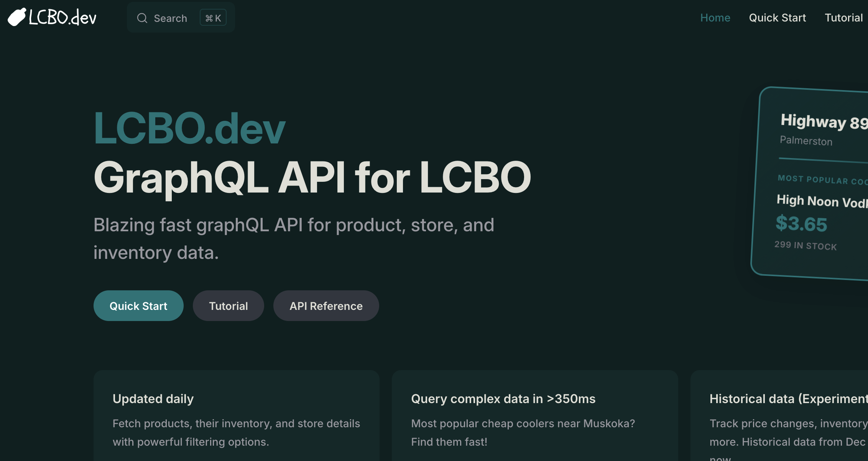Navigate to Home in the top menu
The width and height of the screenshot is (868, 461).
pos(715,18)
